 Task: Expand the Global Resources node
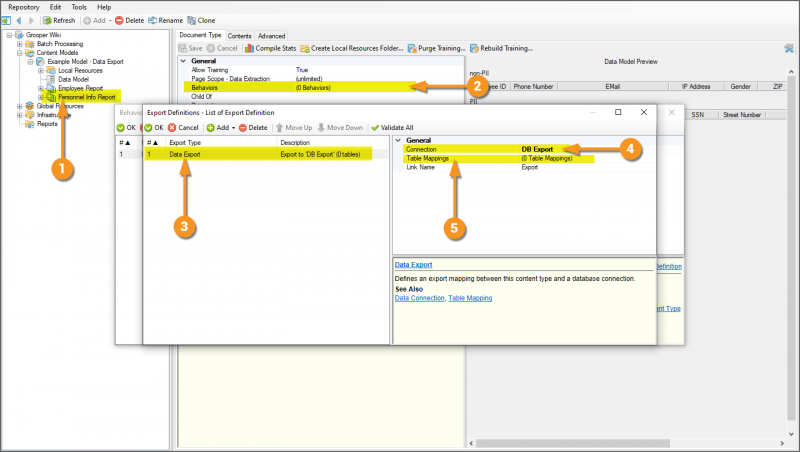tap(20, 106)
